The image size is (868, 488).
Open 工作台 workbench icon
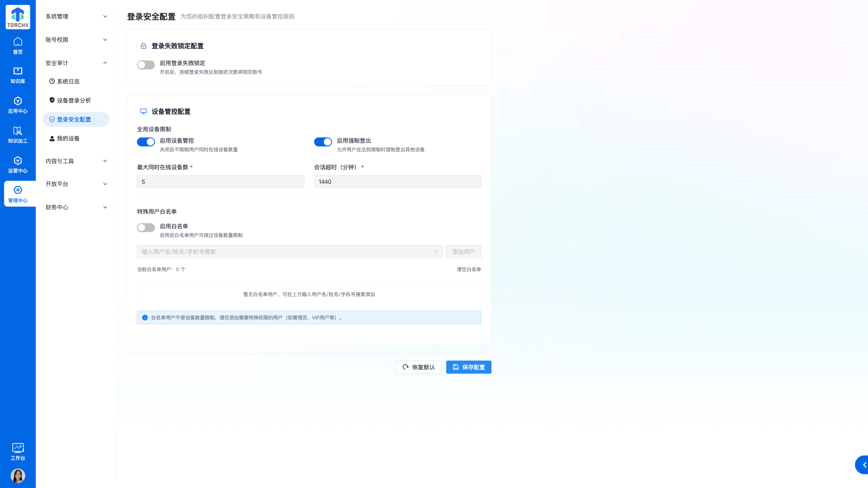pyautogui.click(x=18, y=451)
